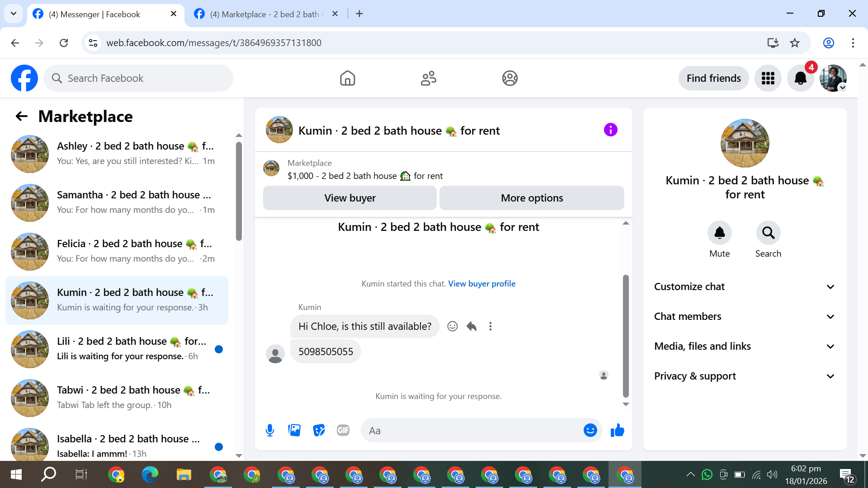Open more options for Kumin's message
The height and width of the screenshot is (488, 868).
(x=491, y=326)
